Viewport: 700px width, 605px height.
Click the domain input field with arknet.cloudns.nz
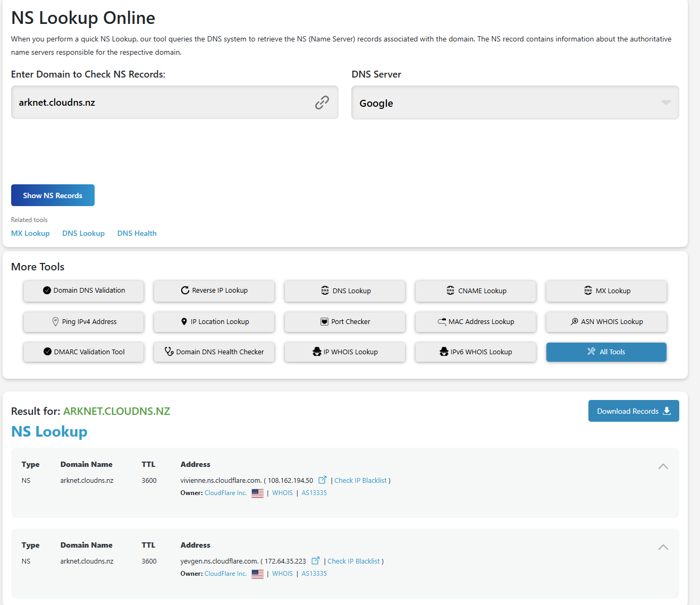(x=159, y=103)
